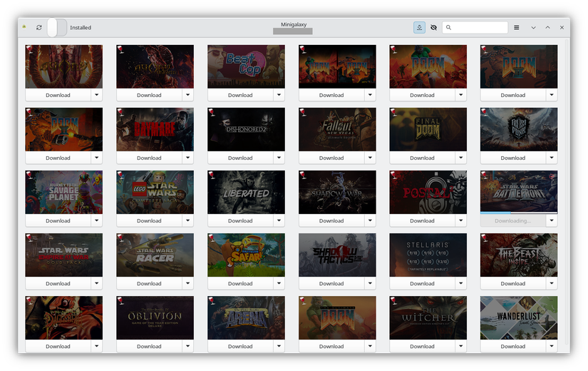Download Final DOOM
Image resolution: width=588 pixels, height=371 pixels.
422,158
